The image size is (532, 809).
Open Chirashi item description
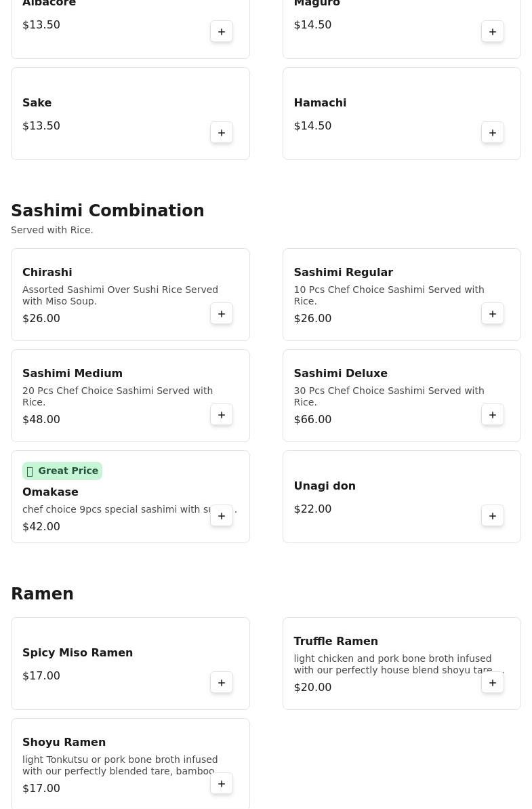pyautogui.click(x=120, y=295)
